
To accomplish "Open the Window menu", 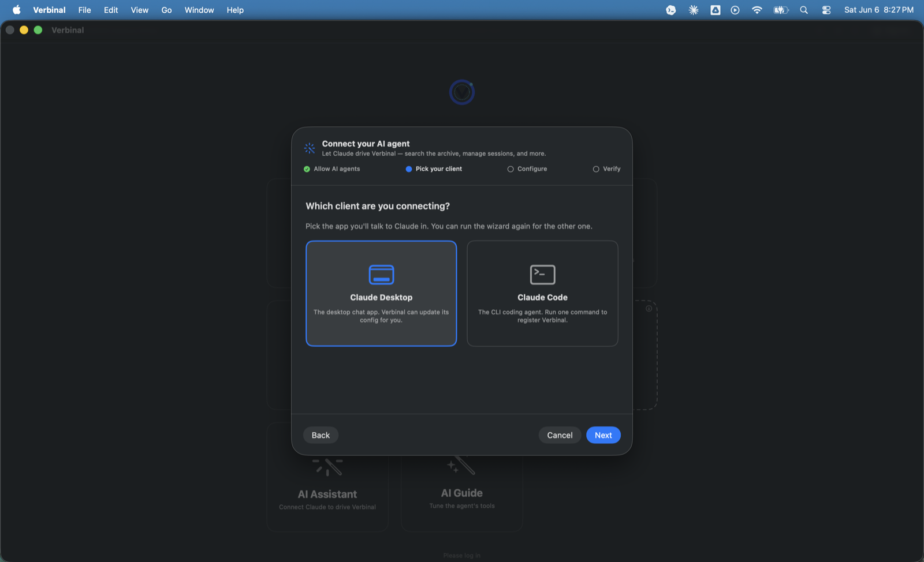I will pos(199,10).
